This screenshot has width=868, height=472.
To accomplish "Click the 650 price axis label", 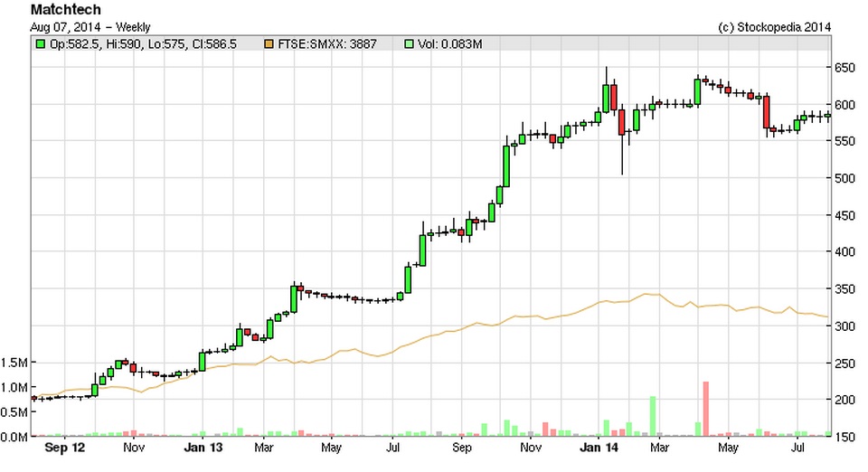I will tap(844, 68).
